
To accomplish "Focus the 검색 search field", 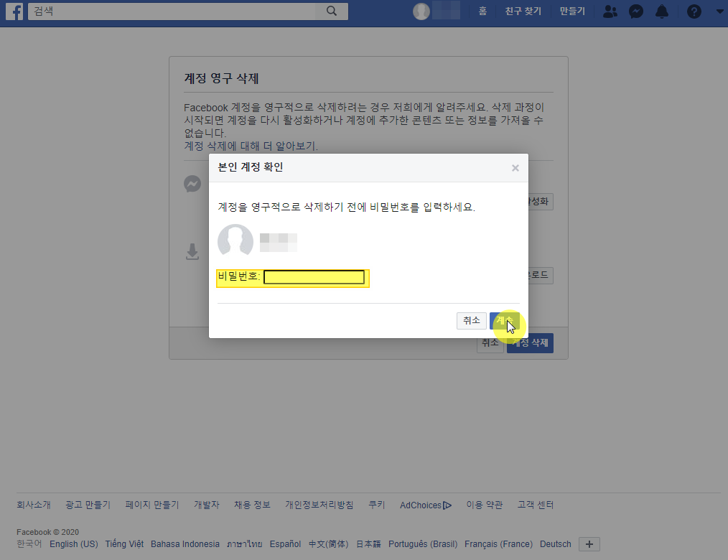I will click(x=172, y=11).
